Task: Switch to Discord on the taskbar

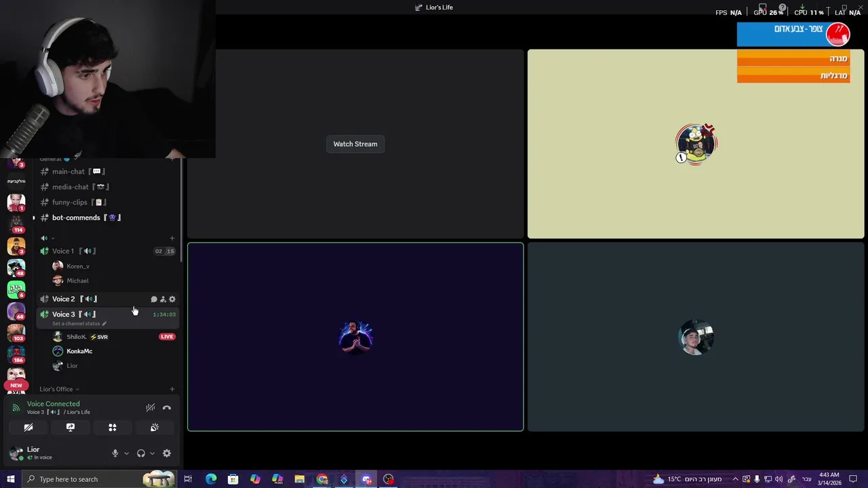Action: (x=366, y=479)
